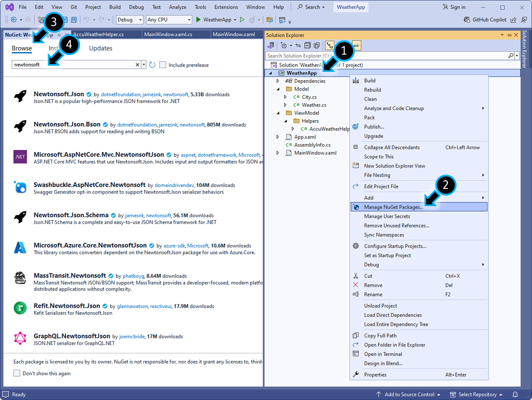Viewport: 532px width, 400px height.
Task: Click the Navigate Backward arrow icon
Action: coord(14,20)
